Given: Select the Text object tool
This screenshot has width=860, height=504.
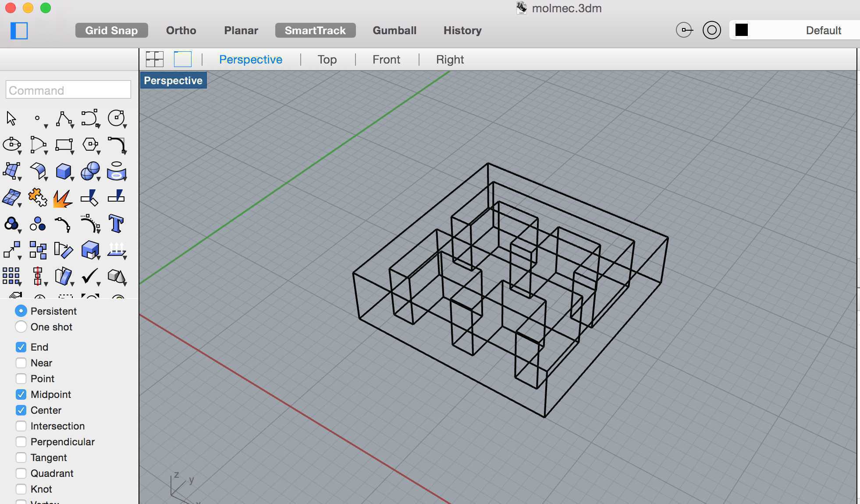Looking at the screenshot, I should (x=116, y=224).
